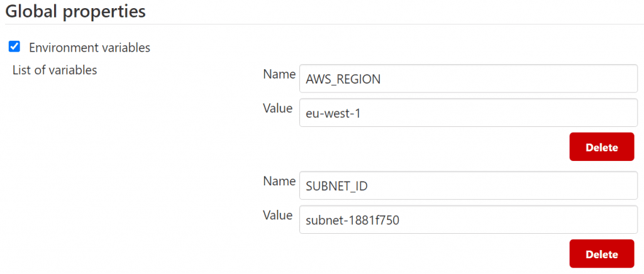
Task: Click the Name label beside AWS_REGION
Action: pyautogui.click(x=279, y=74)
